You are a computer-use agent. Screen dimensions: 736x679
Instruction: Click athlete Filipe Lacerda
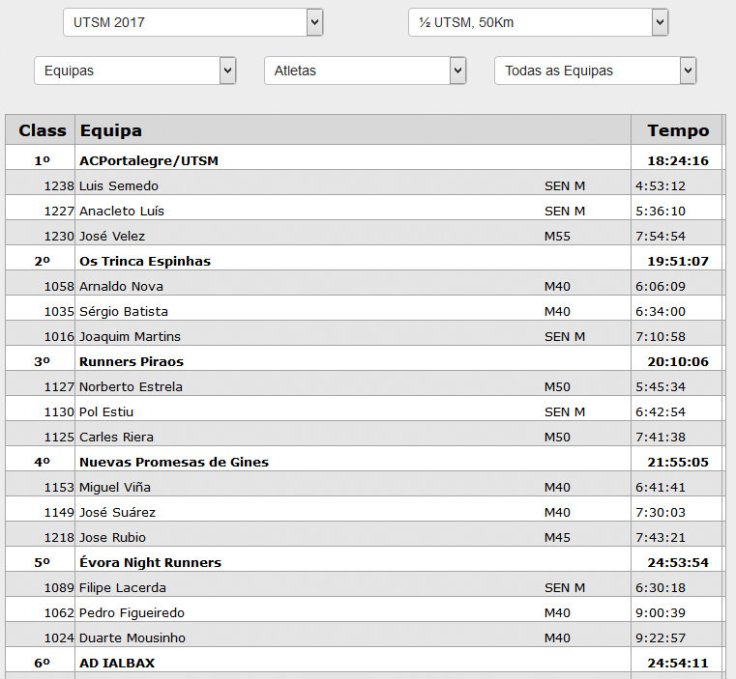122,587
